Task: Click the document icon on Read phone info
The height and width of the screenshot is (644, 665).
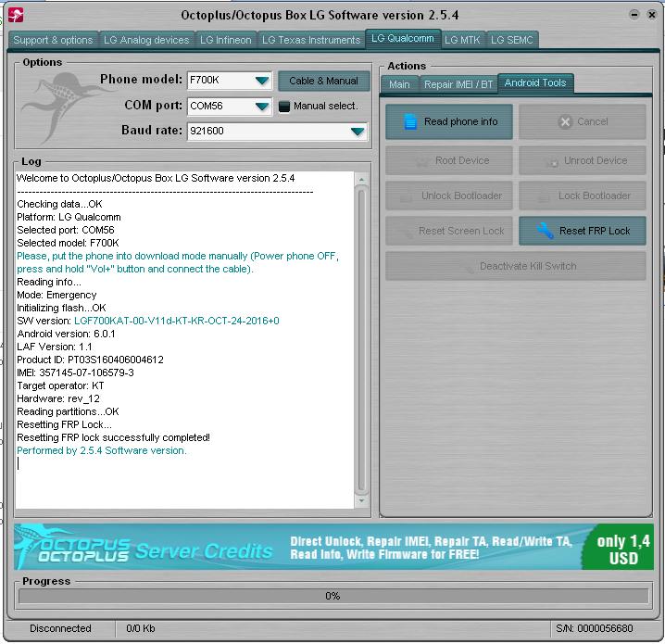Action: [x=409, y=121]
